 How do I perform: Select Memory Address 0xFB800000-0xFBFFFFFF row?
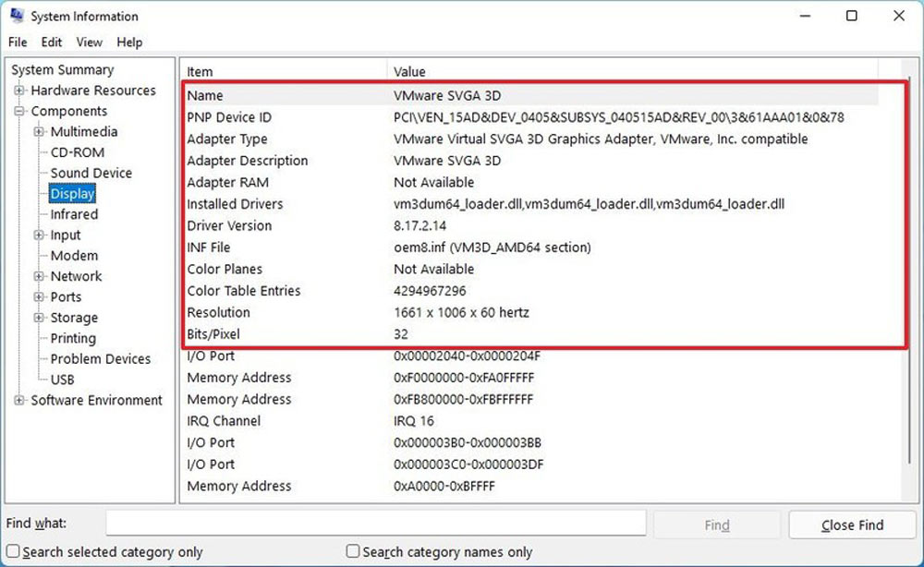[x=529, y=399]
